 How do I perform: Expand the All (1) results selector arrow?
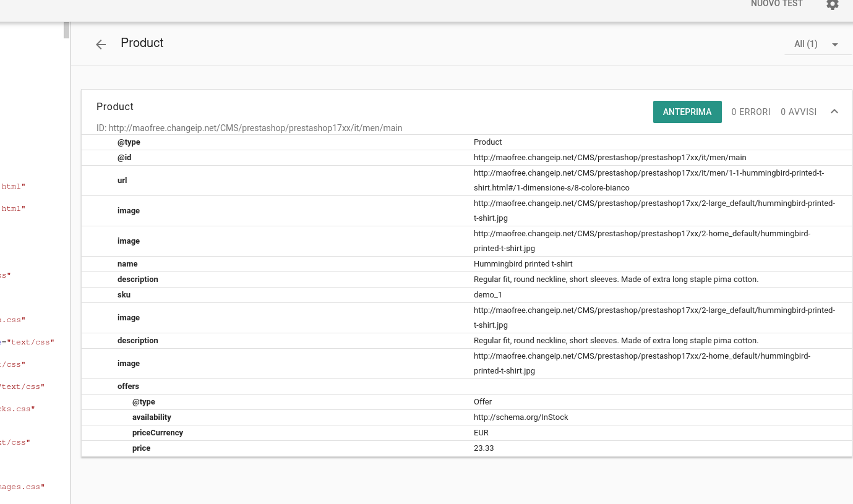(x=835, y=44)
